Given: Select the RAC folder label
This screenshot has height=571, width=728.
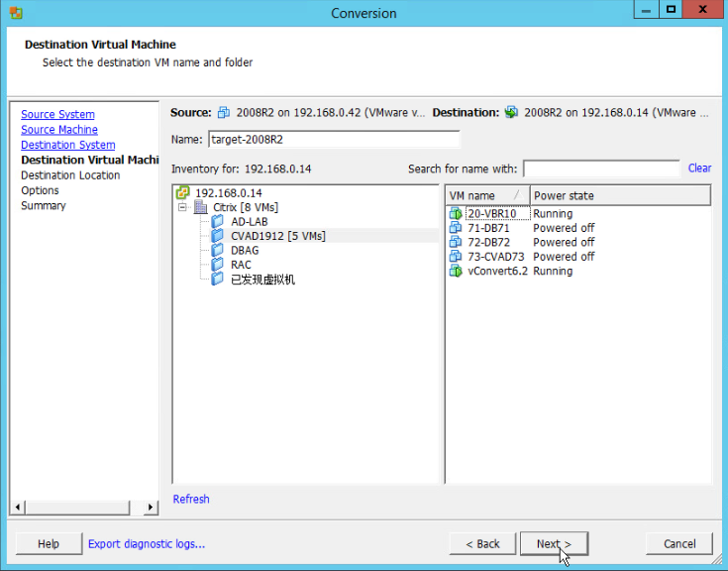Looking at the screenshot, I should 241,265.
